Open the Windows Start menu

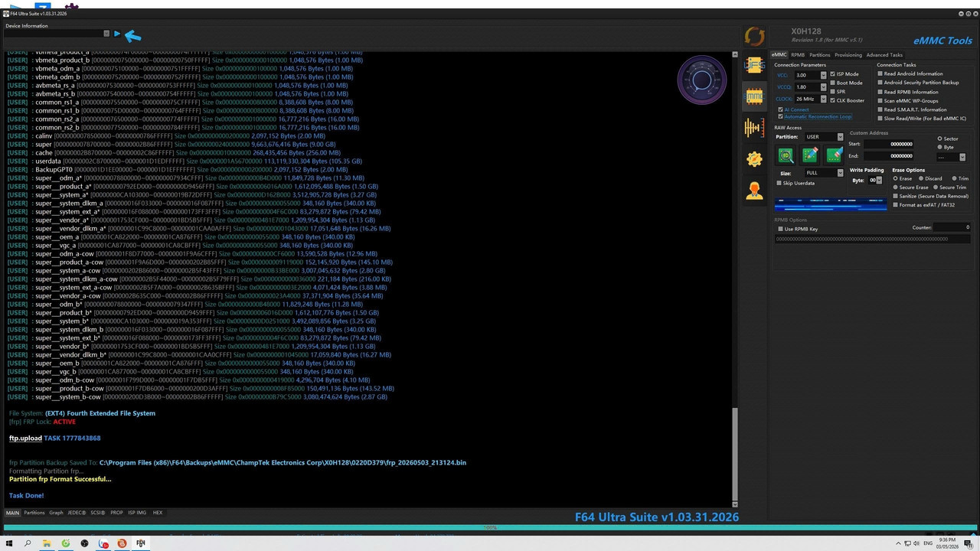click(10, 543)
